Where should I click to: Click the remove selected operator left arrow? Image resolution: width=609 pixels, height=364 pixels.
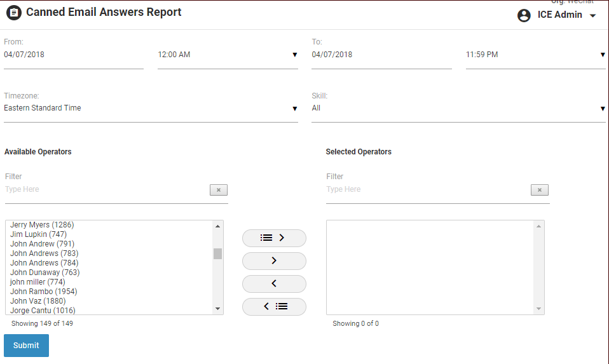tap(274, 283)
